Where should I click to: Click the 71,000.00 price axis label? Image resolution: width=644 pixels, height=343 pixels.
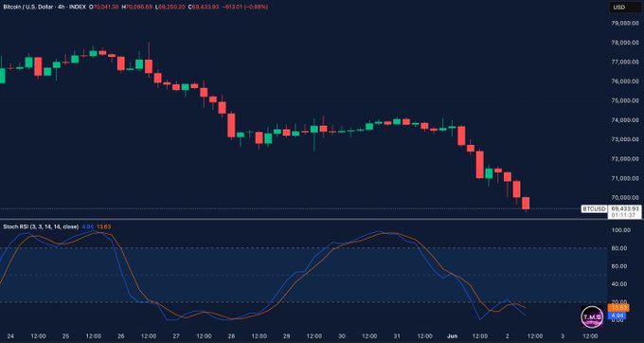[625, 178]
